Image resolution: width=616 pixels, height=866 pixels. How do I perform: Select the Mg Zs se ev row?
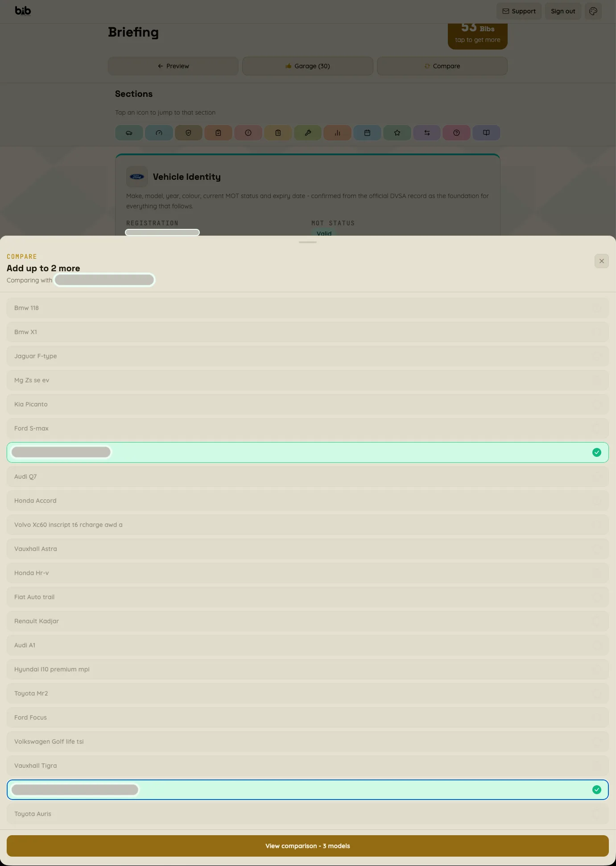pos(308,380)
